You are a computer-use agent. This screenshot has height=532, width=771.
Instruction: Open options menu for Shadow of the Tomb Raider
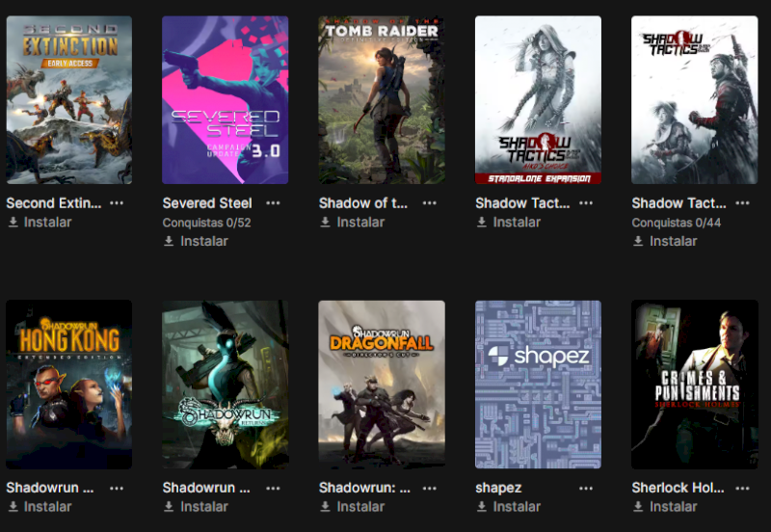429,203
